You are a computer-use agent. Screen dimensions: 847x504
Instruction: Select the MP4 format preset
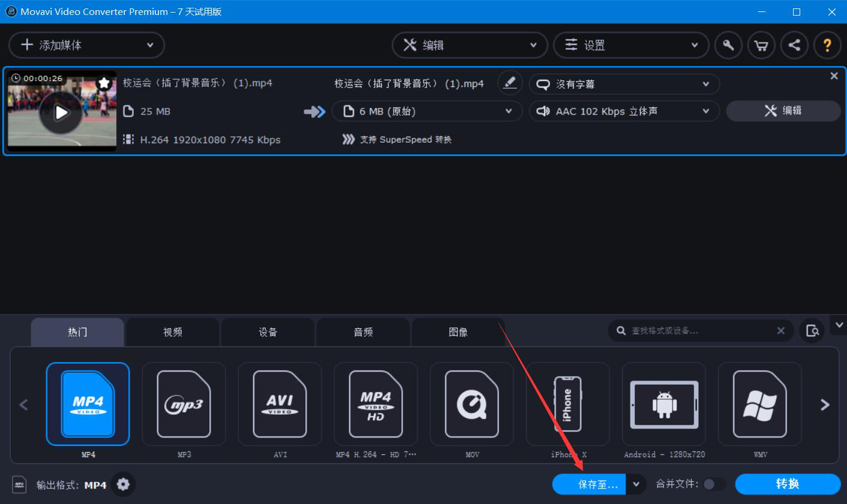click(x=88, y=404)
